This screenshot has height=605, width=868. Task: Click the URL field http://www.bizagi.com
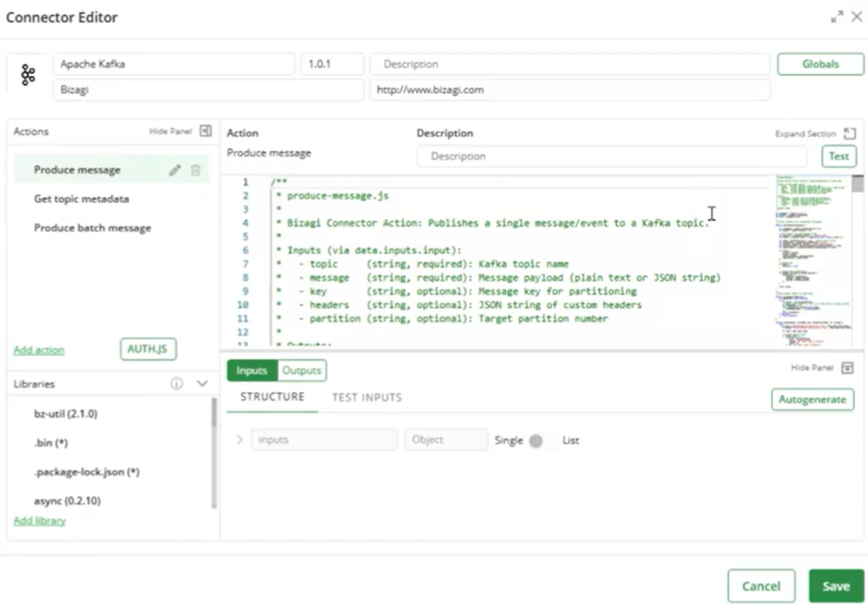pos(569,90)
